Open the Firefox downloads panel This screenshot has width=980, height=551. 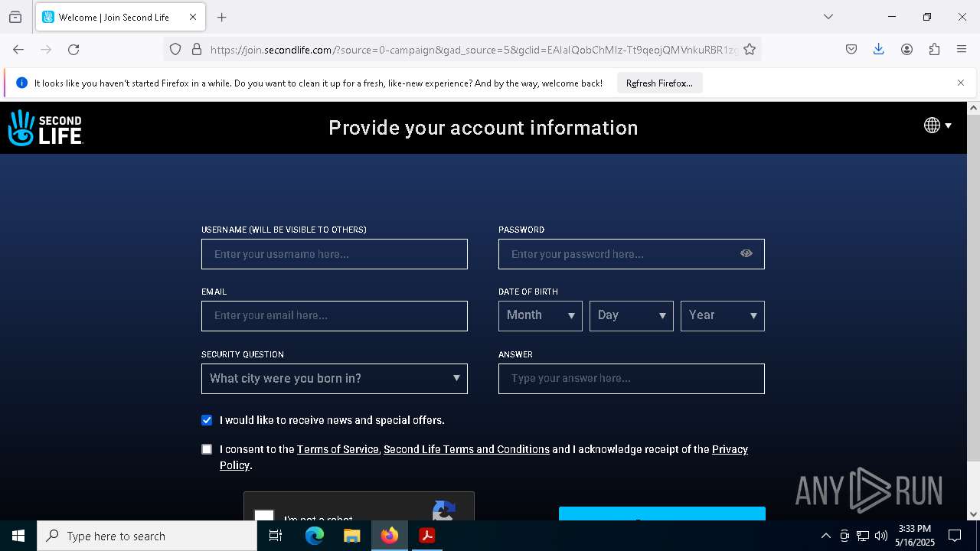(879, 50)
